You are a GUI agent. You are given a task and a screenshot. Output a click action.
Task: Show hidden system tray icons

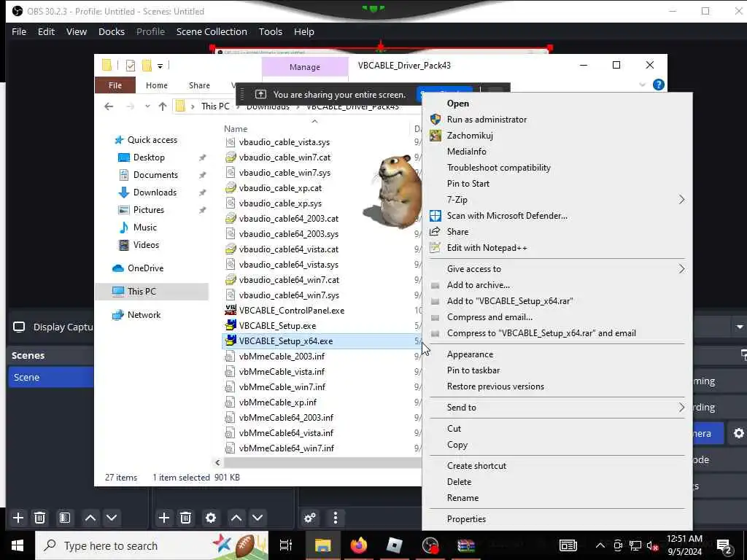point(600,545)
